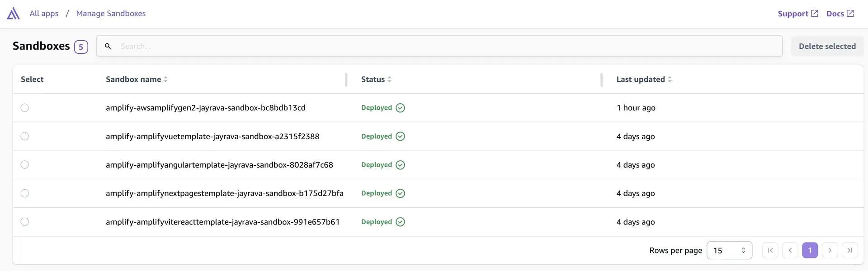The height and width of the screenshot is (271, 868).
Task: Go to first page of results
Action: coord(770,250)
